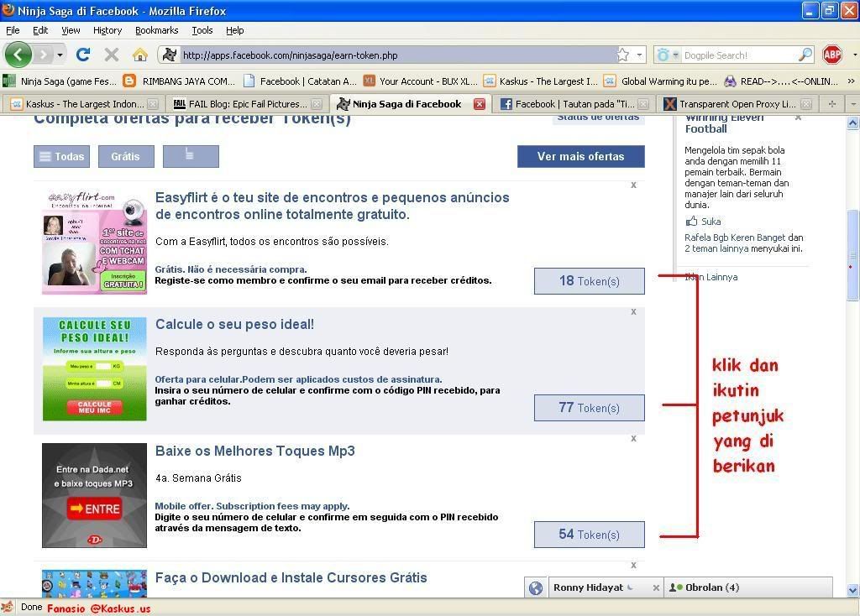Click the 77 Token(s) button
Image resolution: width=860 pixels, height=616 pixels.
click(x=589, y=408)
